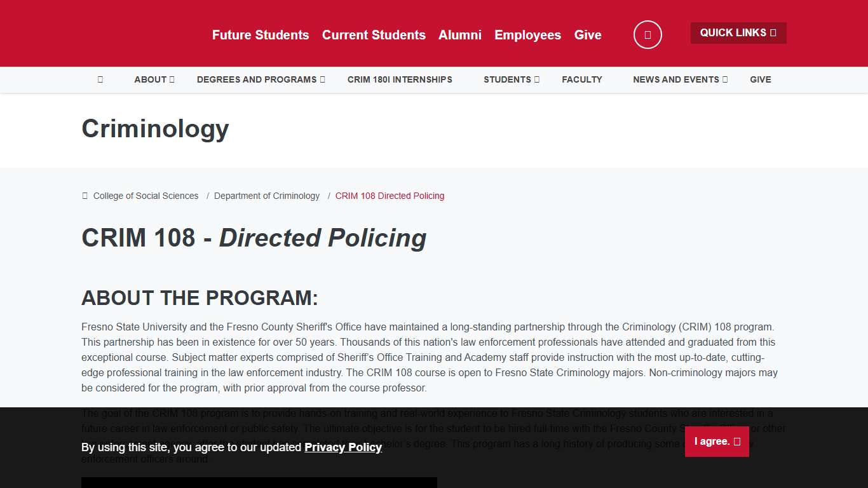Click the home icon in the navigation bar
The image size is (868, 488).
[x=100, y=79]
